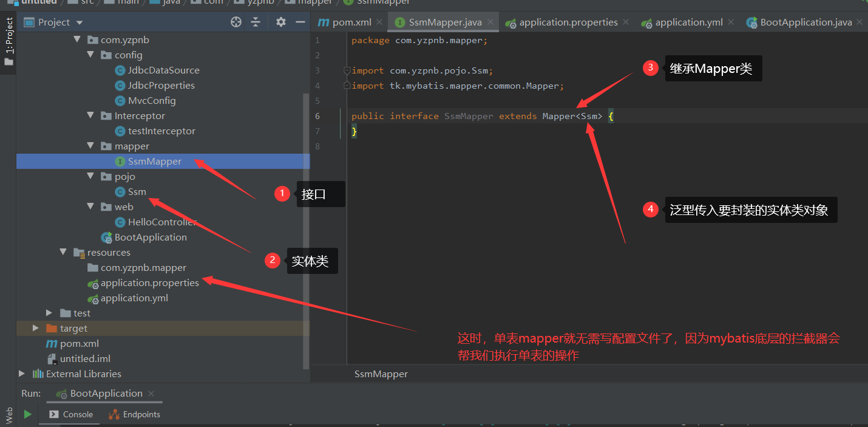
Task: Click the collapse all icon in Project panel
Action: coord(256,22)
